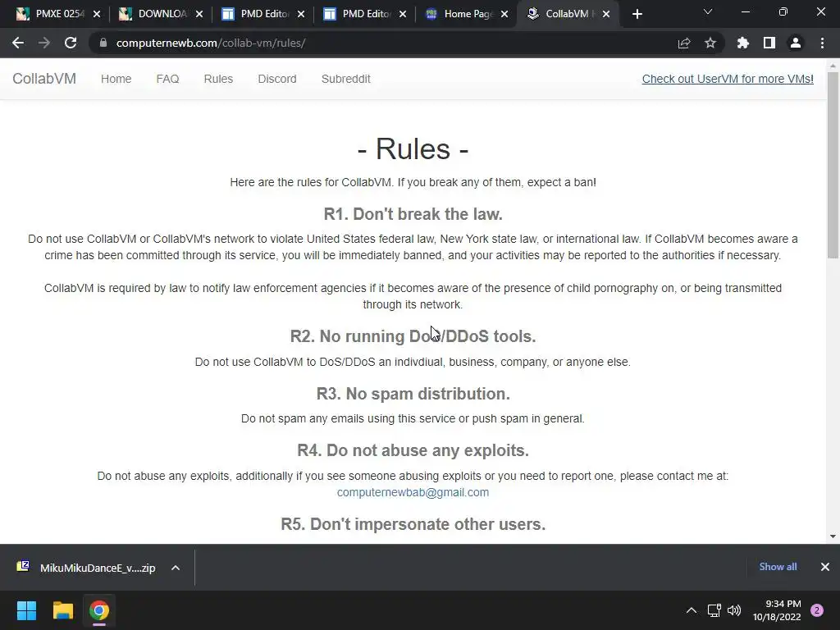840x630 pixels.
Task: Click the 'R5. Don't impersonate other users.' heading
Action: click(413, 524)
